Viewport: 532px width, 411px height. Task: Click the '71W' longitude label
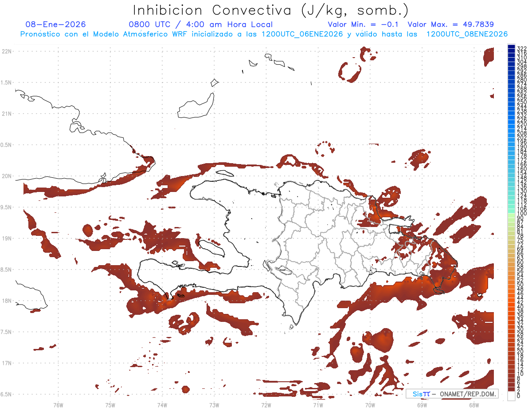(318, 405)
